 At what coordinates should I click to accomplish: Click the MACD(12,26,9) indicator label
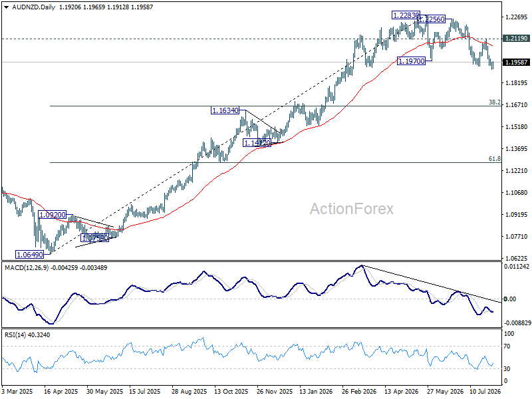[x=27, y=268]
